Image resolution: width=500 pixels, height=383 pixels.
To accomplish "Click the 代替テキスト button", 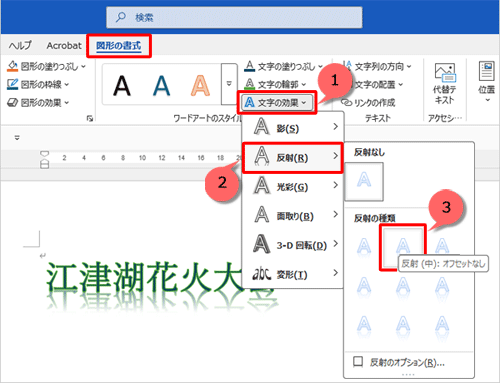I will pyautogui.click(x=444, y=83).
